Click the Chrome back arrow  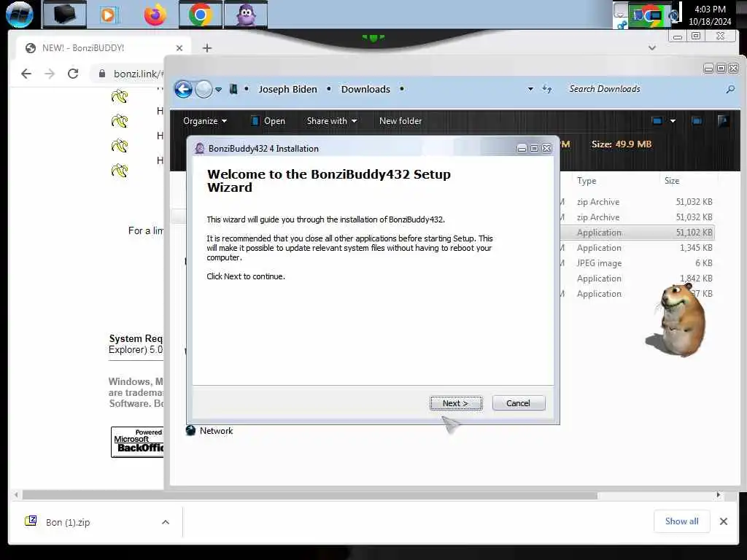[26, 74]
